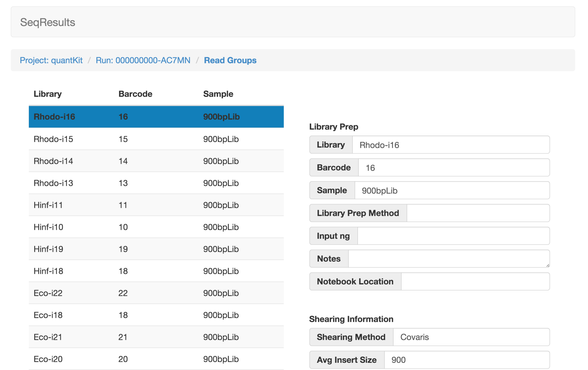Screen dimensions: 588x370
Task: Click the highlighted Rhodo-i16 row
Action: click(156, 117)
